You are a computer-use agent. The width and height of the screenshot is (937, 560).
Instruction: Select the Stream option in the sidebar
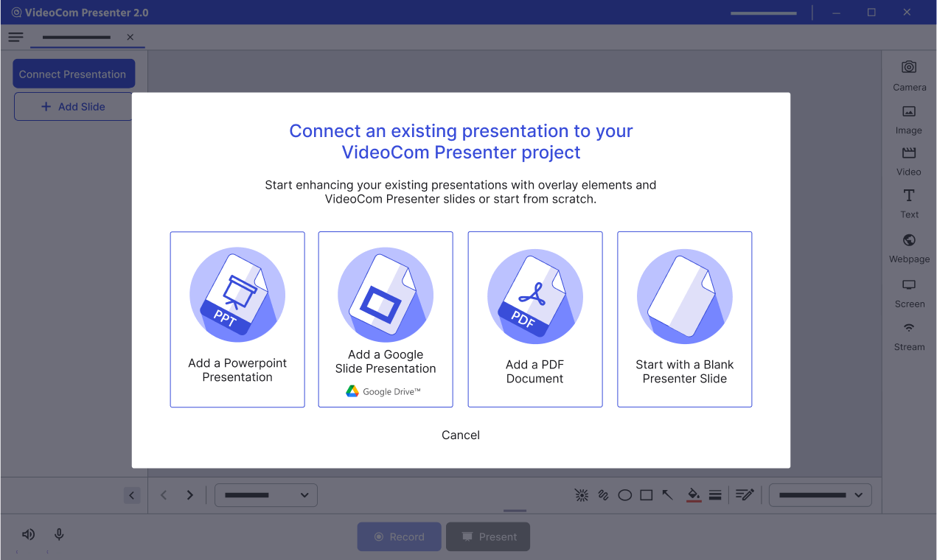908,335
